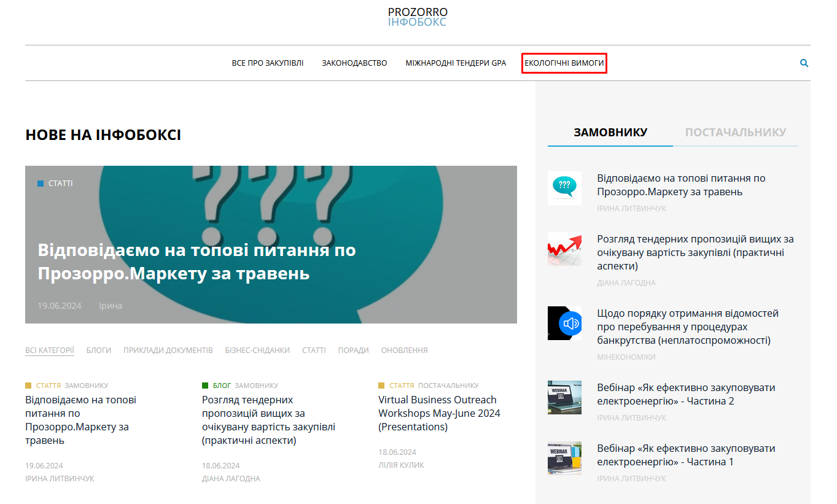Open author Діана Лагодна under grid article
This screenshot has width=837, height=504.
231,478
